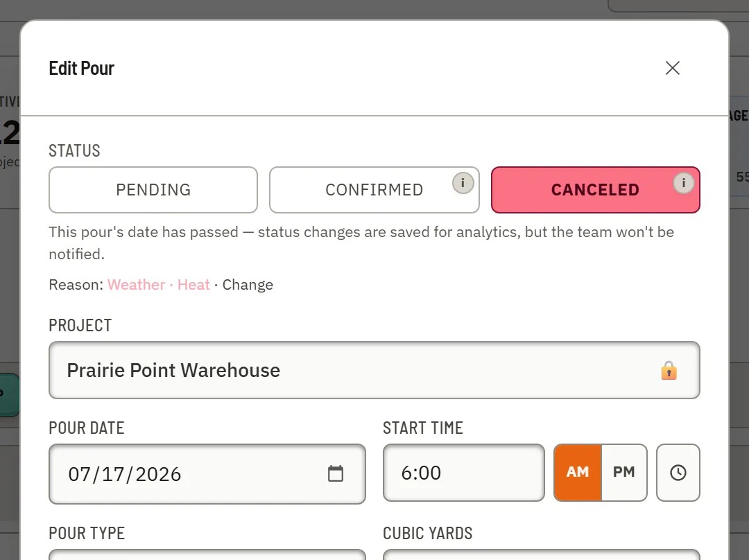This screenshot has width=749, height=560.
Task: Select AM for start time
Action: (578, 473)
